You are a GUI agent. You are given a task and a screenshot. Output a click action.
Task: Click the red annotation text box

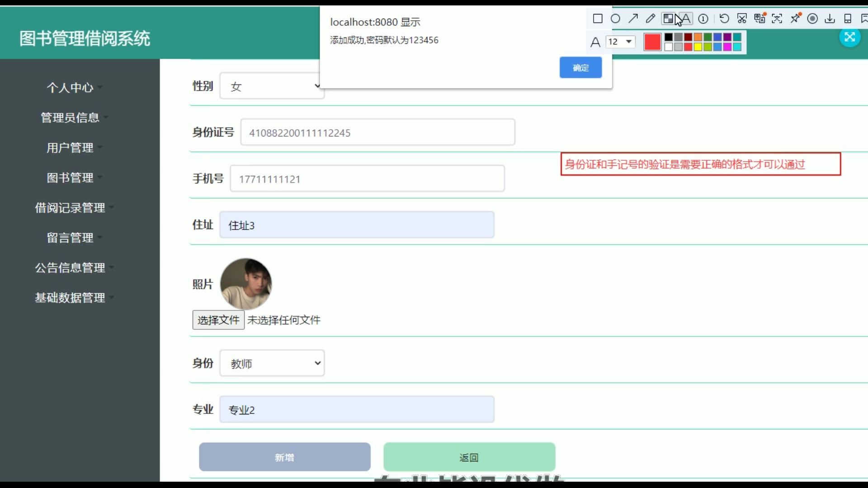coord(701,164)
